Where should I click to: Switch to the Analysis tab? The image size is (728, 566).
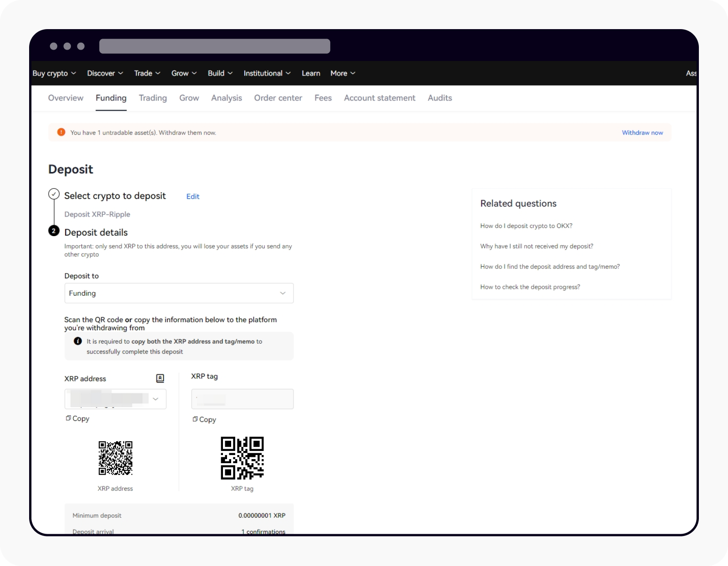click(227, 98)
